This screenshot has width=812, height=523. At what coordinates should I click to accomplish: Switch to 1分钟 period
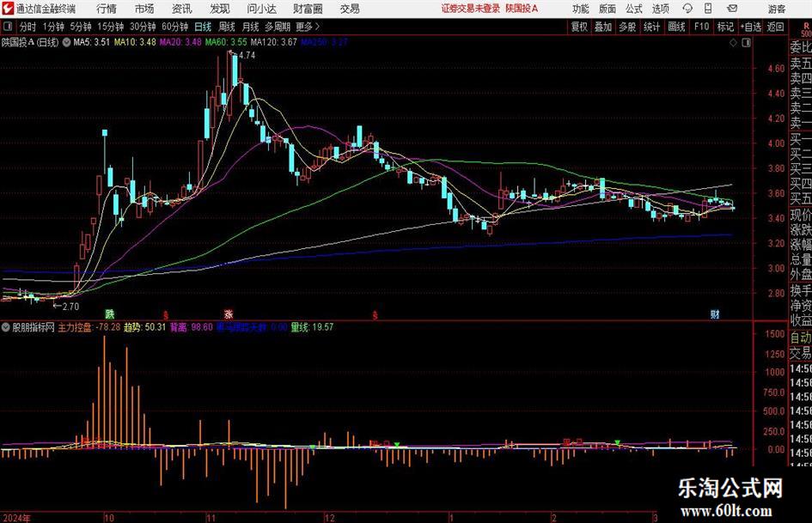52,27
